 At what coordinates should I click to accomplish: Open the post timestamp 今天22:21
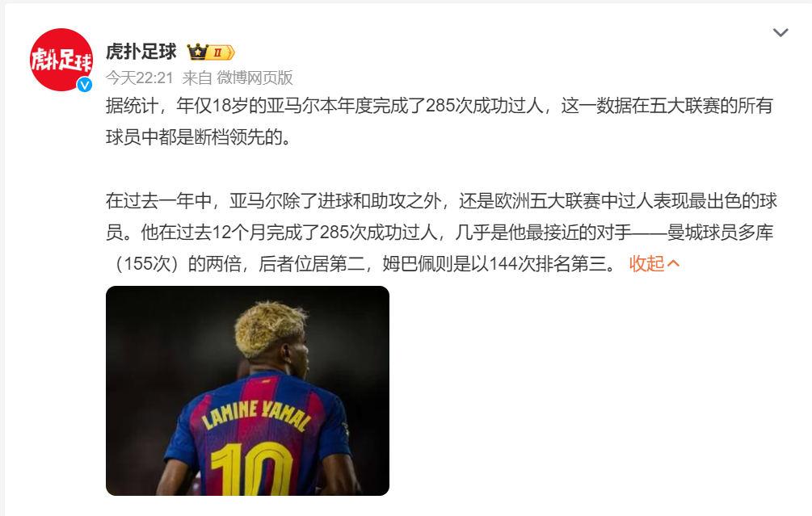(139, 78)
